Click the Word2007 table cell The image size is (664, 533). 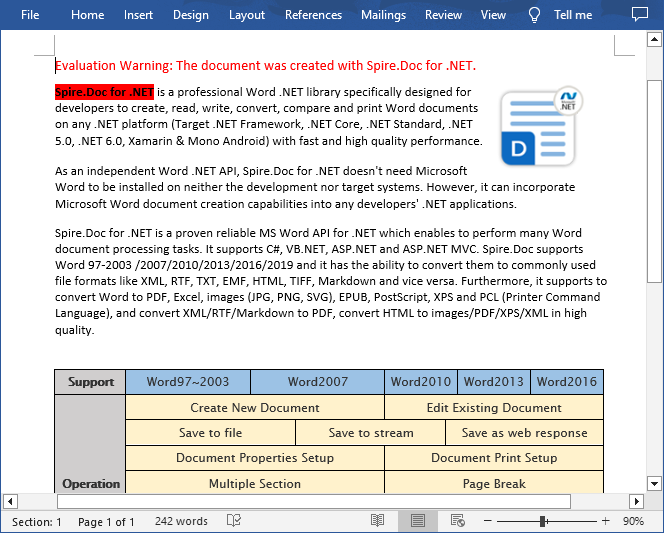318,382
